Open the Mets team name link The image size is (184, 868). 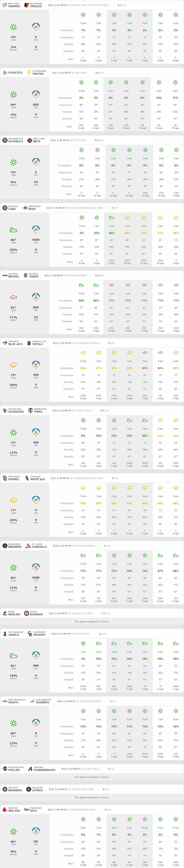click(x=37, y=141)
